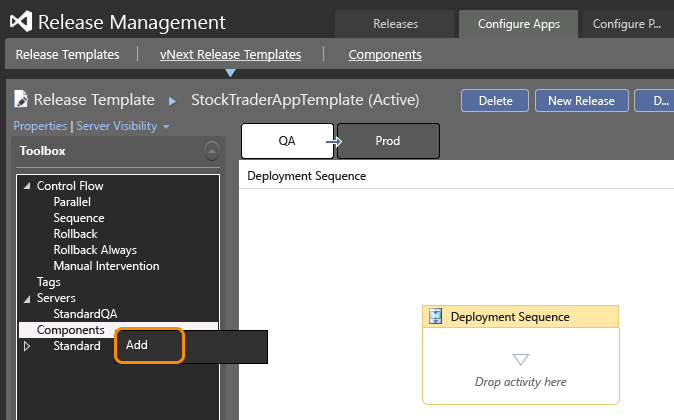
Task: Click the Deployment Sequence activity icon
Action: pyautogui.click(x=435, y=316)
